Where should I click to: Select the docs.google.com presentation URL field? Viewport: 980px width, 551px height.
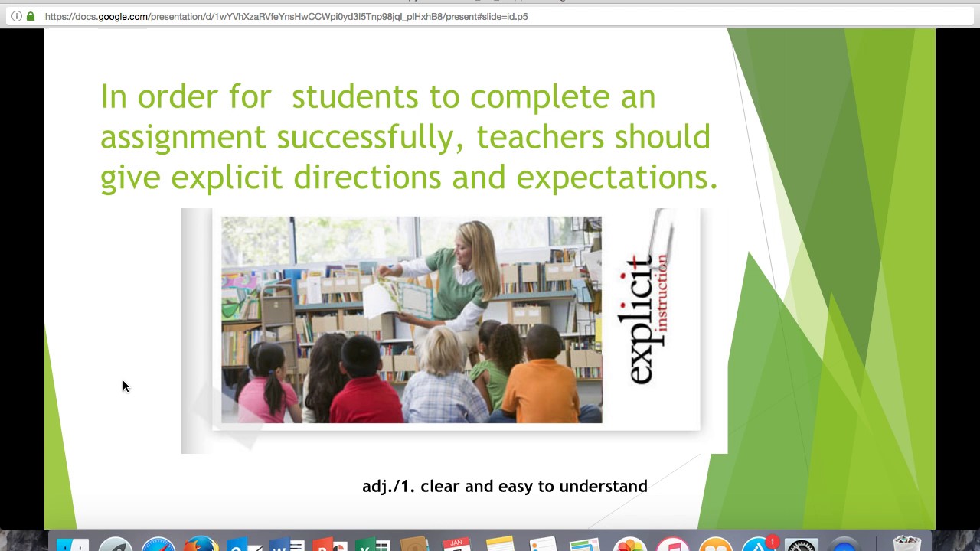490,16
